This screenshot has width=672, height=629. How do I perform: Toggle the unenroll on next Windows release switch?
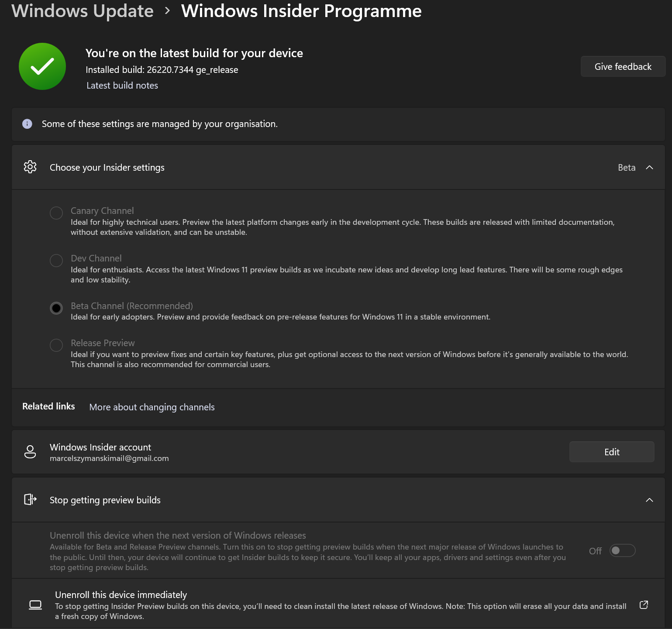pyautogui.click(x=622, y=550)
